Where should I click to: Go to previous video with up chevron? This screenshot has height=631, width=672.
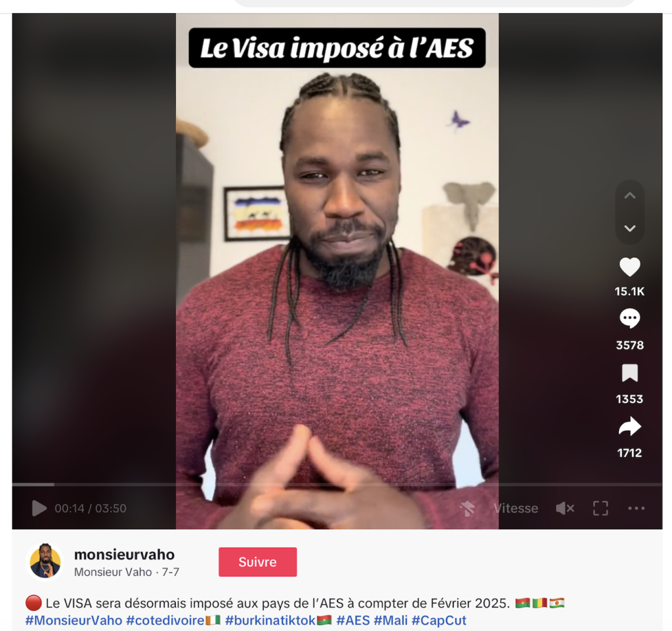click(x=629, y=196)
